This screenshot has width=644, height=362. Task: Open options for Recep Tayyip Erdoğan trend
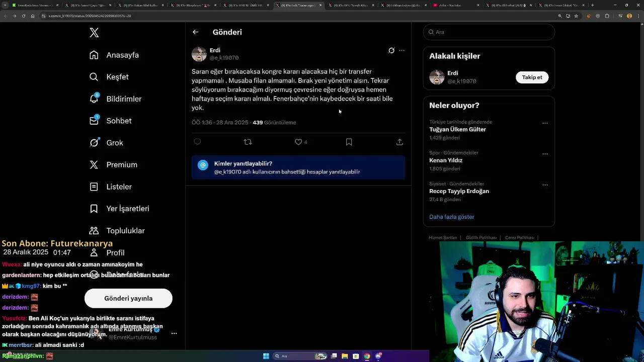click(x=545, y=185)
